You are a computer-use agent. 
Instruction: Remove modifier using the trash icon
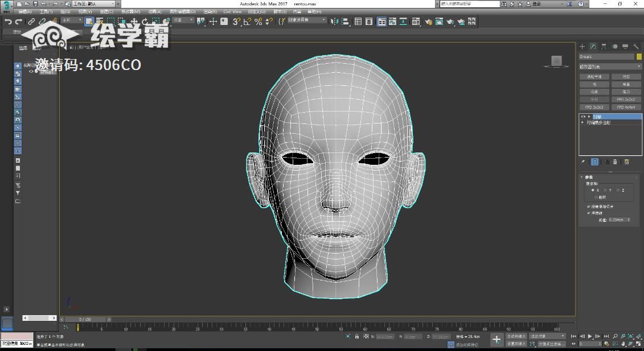click(x=615, y=162)
